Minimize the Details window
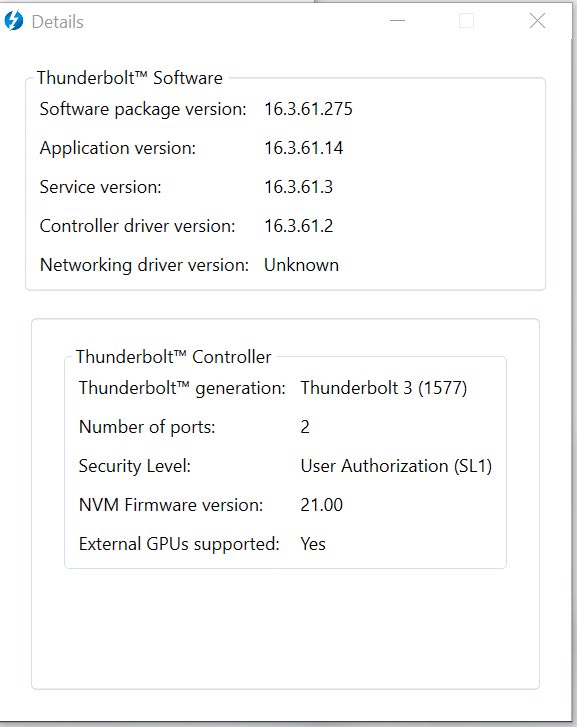 coord(397,21)
